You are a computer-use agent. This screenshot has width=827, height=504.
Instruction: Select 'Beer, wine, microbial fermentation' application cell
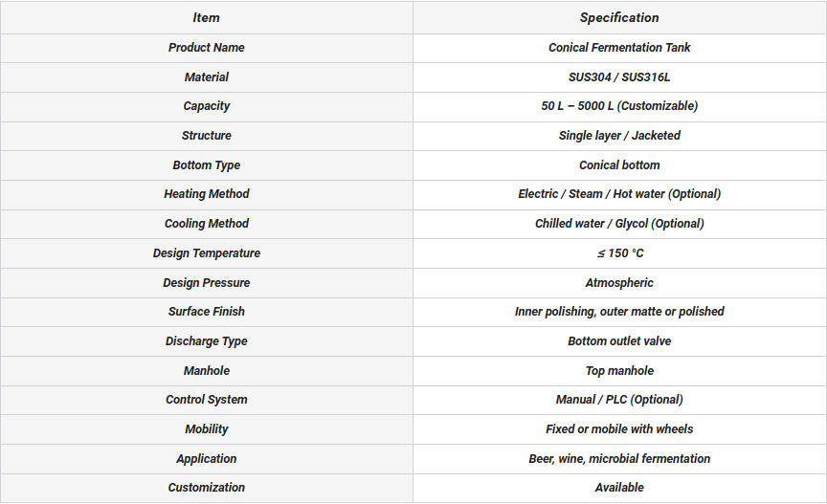tap(619, 459)
